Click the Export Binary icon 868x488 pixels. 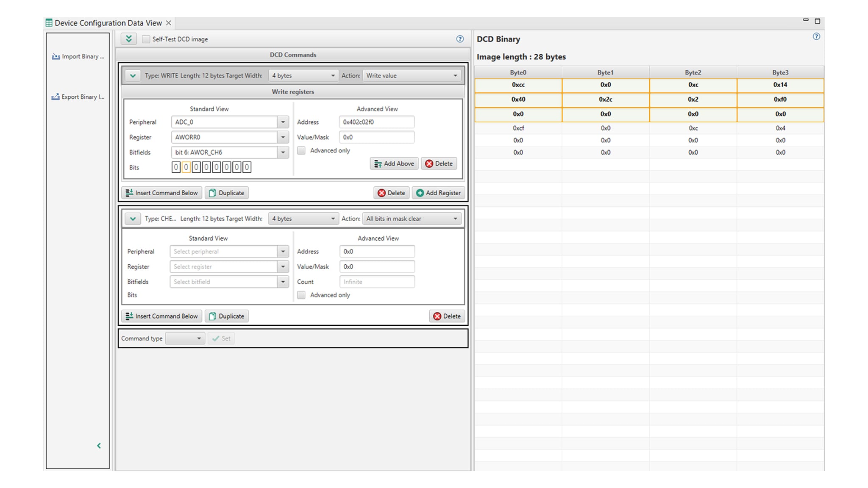click(56, 97)
